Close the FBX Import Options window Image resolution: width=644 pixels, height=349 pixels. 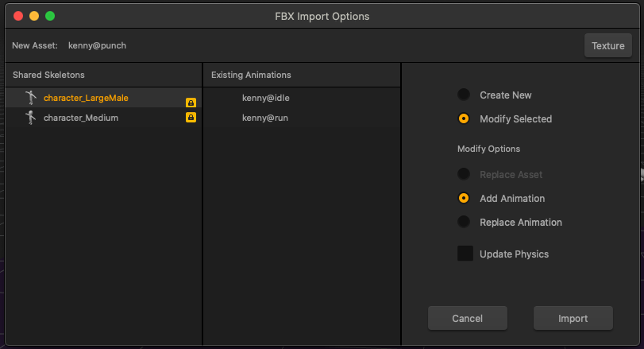click(x=18, y=16)
